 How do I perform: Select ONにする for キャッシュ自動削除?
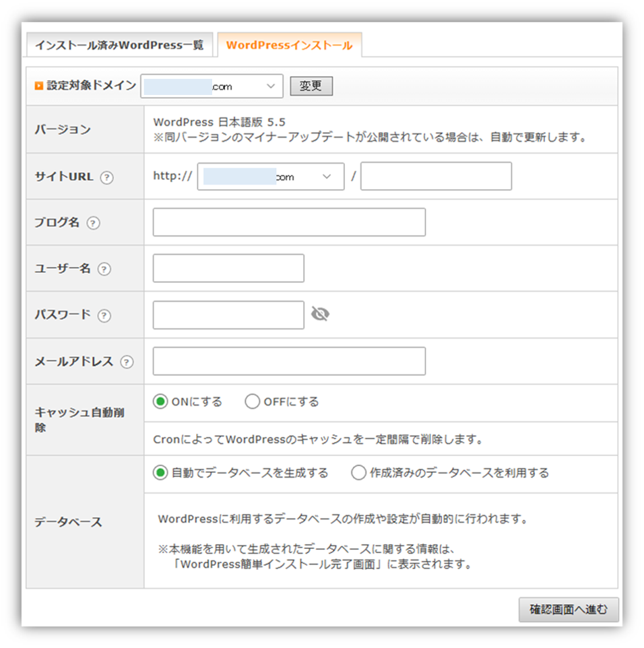coord(159,401)
